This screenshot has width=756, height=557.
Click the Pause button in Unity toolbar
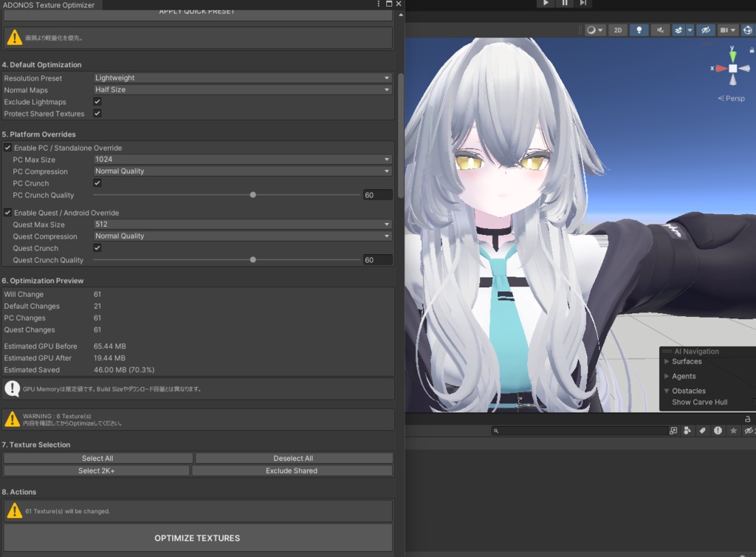pos(564,3)
